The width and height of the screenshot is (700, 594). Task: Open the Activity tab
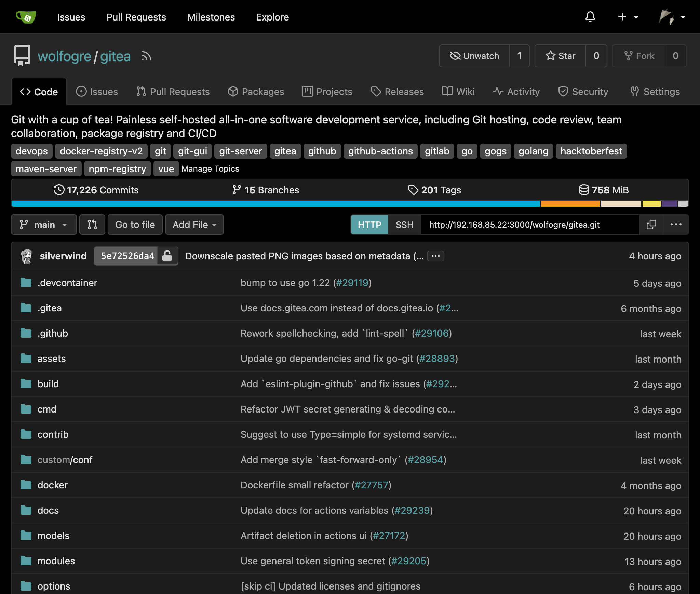(x=516, y=92)
